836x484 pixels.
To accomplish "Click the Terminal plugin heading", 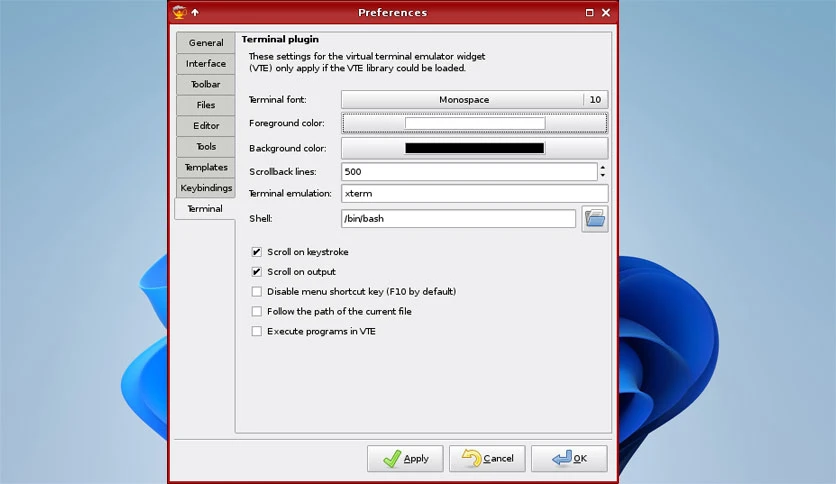I will point(280,39).
